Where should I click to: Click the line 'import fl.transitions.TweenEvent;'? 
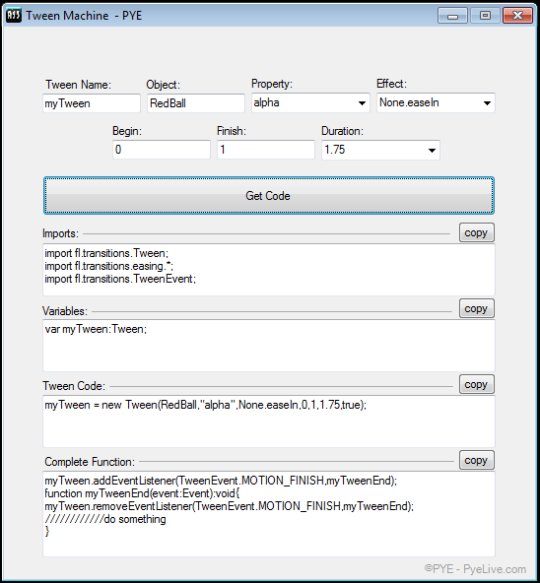pyautogui.click(x=120, y=279)
